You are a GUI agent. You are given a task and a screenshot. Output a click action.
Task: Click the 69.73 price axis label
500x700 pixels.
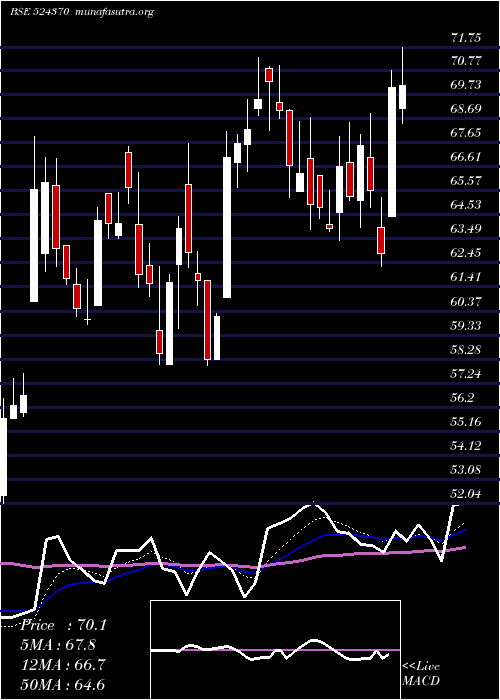[466, 84]
